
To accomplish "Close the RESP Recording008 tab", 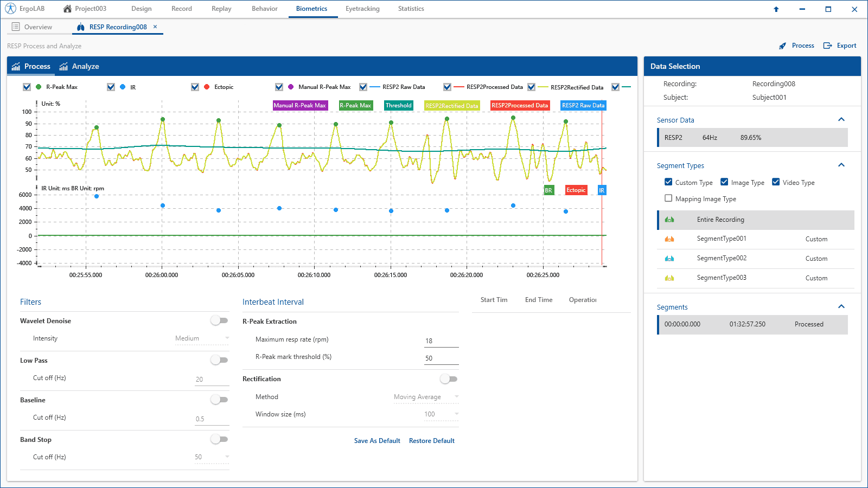I will click(155, 27).
